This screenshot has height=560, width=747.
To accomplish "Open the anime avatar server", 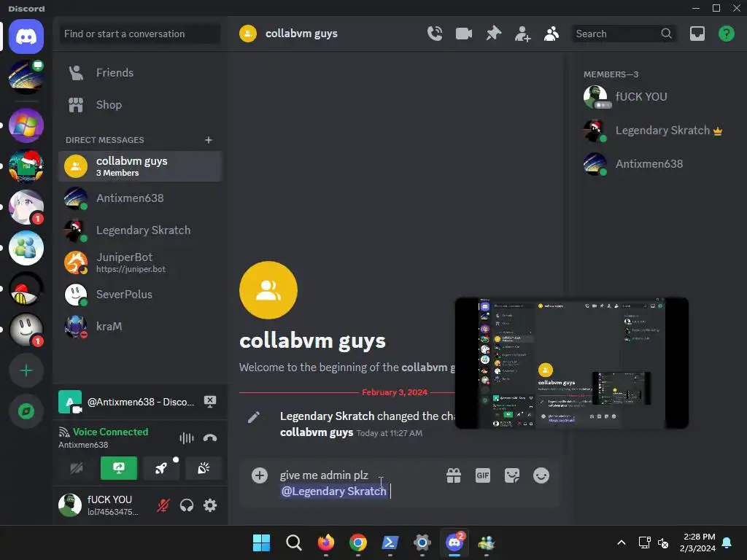I will click(x=26, y=207).
